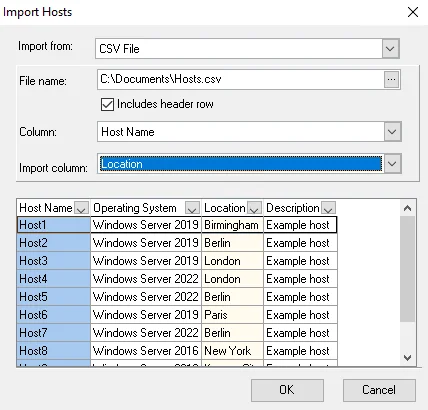The width and height of the screenshot is (428, 410).
Task: Click scroll up arrow in table scrollbar
Action: point(407,208)
